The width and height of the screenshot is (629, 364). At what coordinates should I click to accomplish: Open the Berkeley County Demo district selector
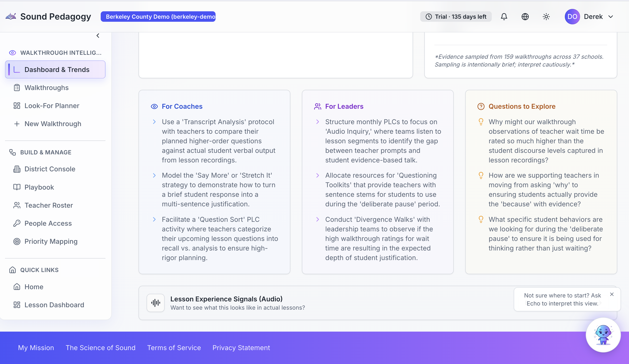pos(158,17)
